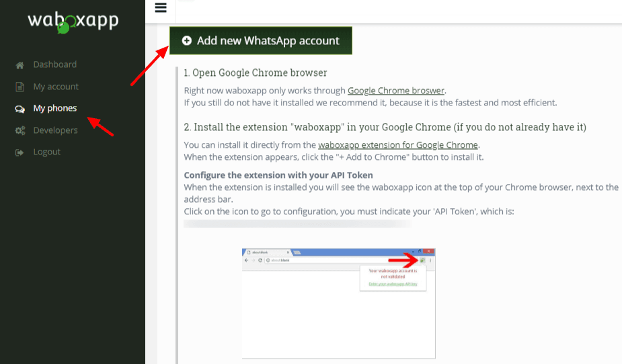Open the waboxapp extension for Google Chrome link

tap(398, 145)
